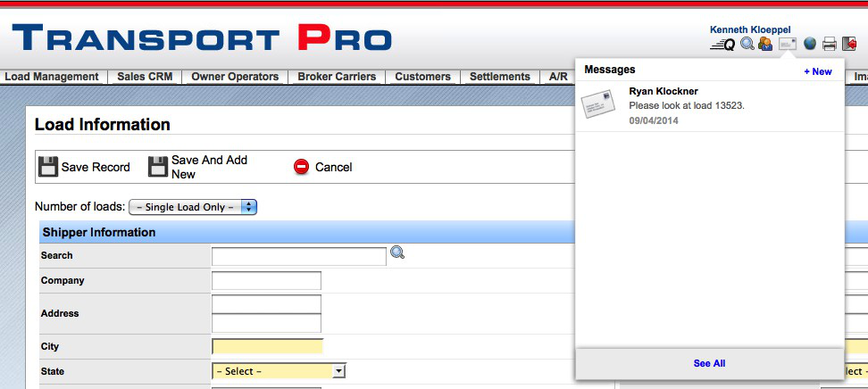Click the printer icon in the header

coord(830,44)
